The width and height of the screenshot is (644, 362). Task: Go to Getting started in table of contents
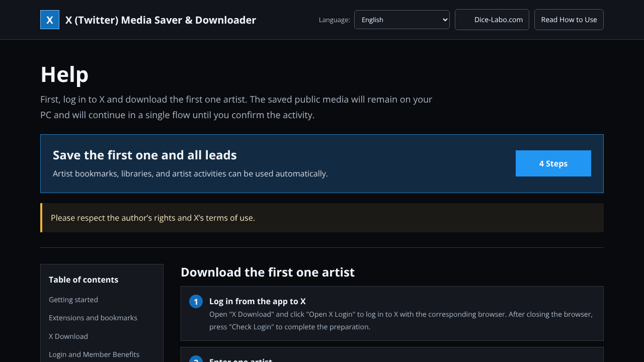(x=73, y=300)
